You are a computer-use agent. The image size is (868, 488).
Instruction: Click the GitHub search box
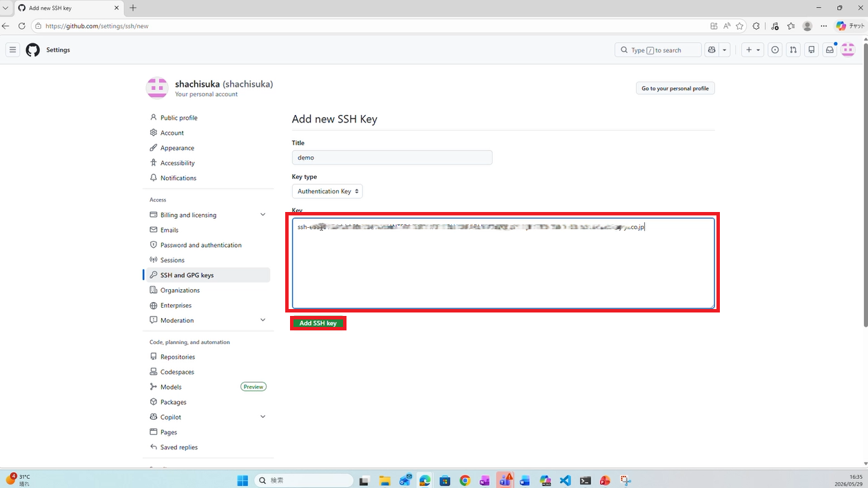point(658,50)
